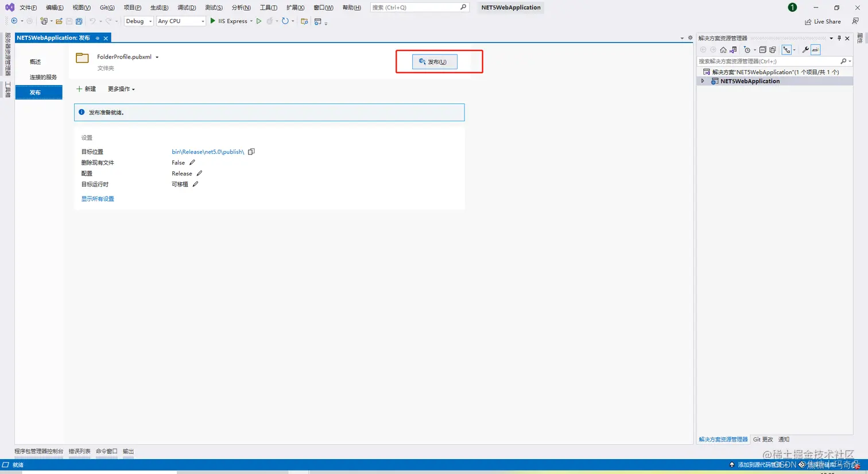
Task: Copy target location path icon
Action: pyautogui.click(x=251, y=152)
